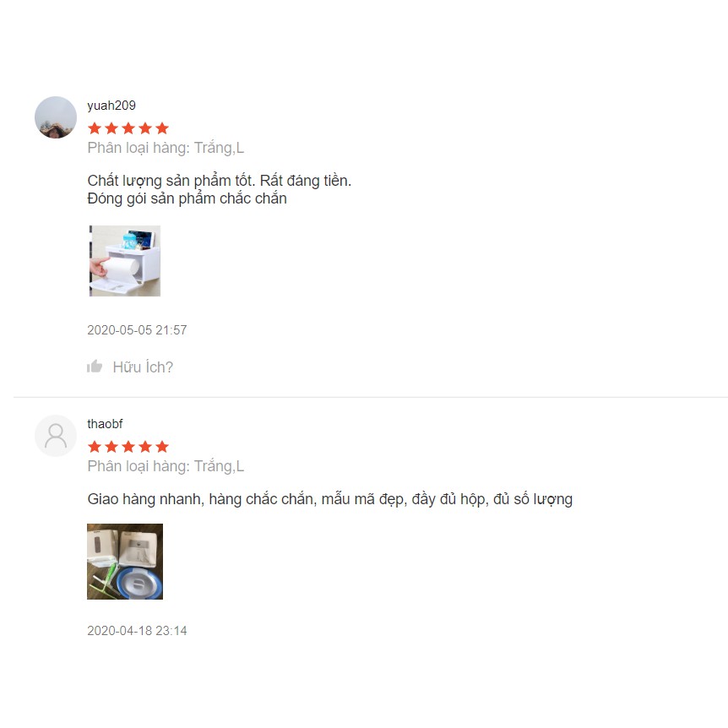Click the first star of thaobf's rating
The height and width of the screenshot is (728, 728).
(x=95, y=447)
